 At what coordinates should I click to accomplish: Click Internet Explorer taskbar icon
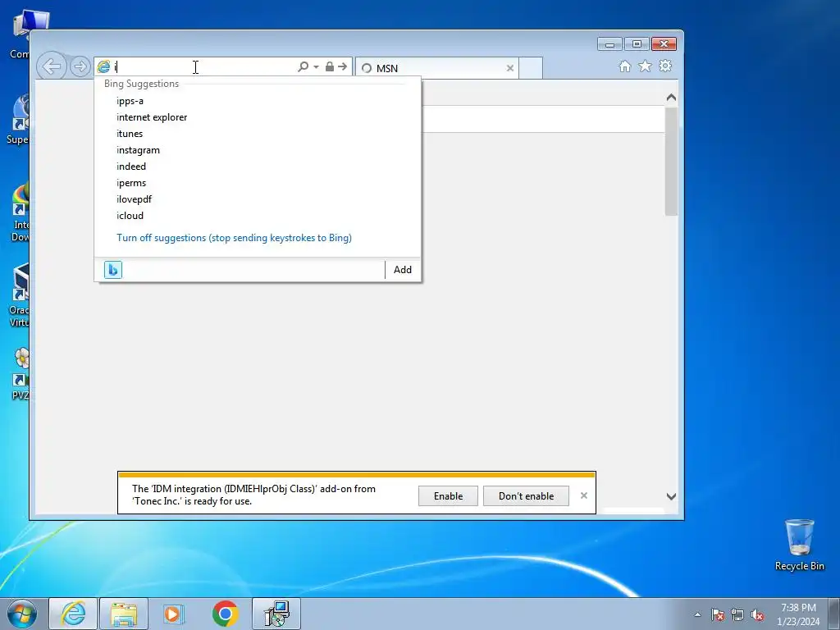coord(73,614)
